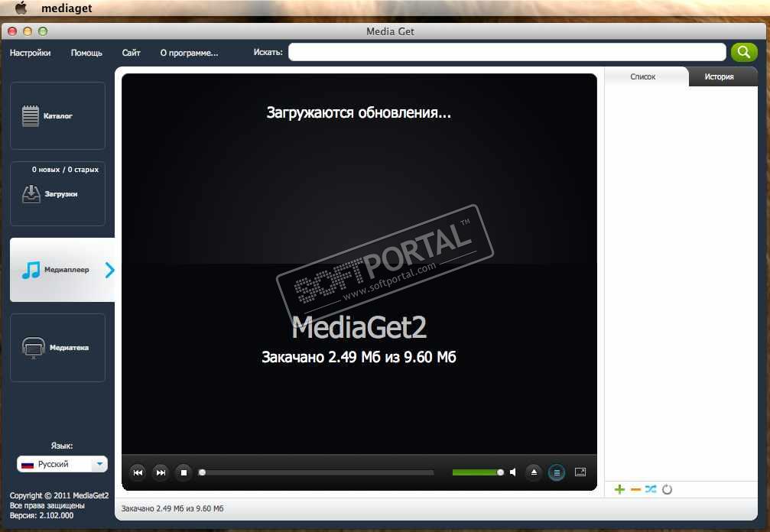
Task: Click the Искать search input field
Action: point(507,52)
